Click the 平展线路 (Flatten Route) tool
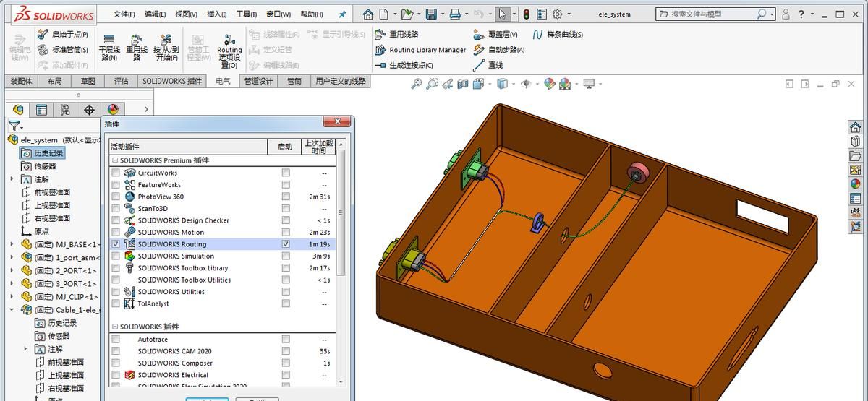The width and height of the screenshot is (868, 401). tap(109, 48)
